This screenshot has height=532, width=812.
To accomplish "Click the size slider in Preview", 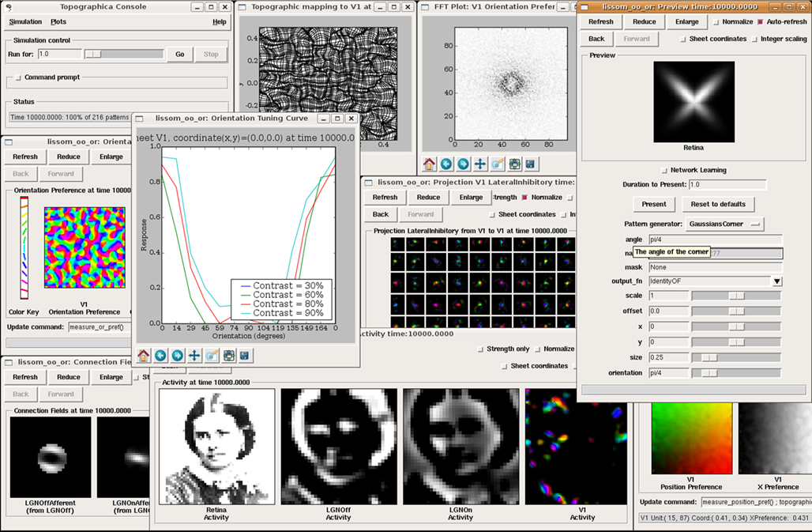I will point(736,357).
